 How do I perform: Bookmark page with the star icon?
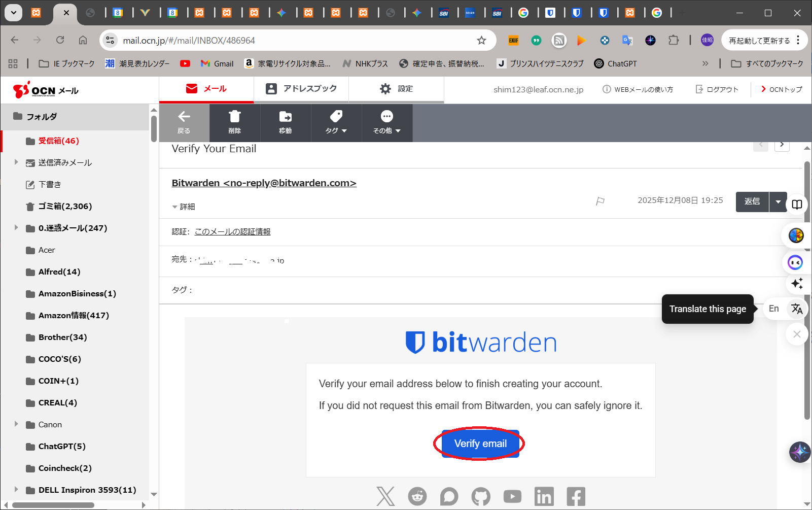pyautogui.click(x=481, y=41)
